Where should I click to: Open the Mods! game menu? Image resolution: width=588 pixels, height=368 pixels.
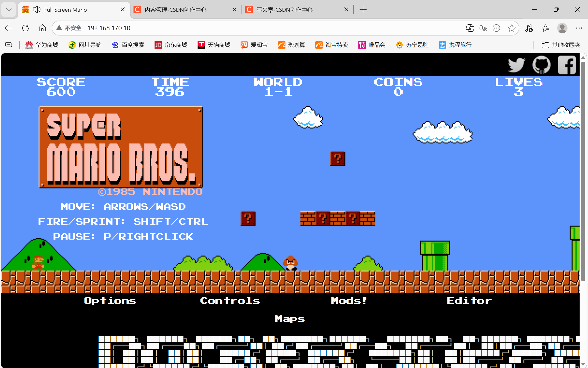[x=349, y=300]
